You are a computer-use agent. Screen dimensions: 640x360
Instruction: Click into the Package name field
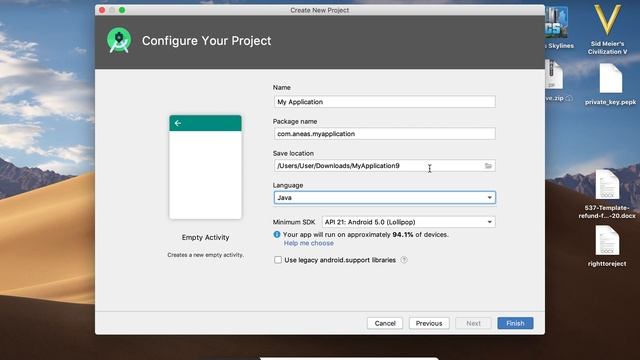click(384, 133)
